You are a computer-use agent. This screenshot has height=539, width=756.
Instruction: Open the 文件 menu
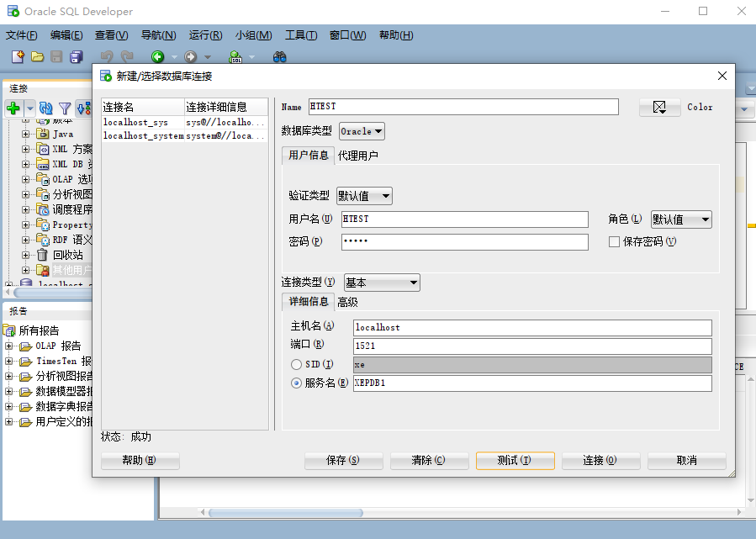(22, 35)
